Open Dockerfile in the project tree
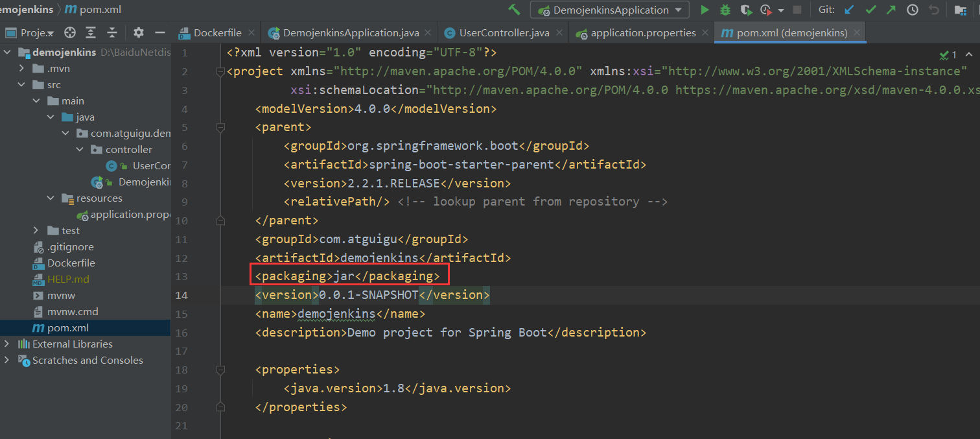Screen dimensions: 980x439 (x=64, y=263)
